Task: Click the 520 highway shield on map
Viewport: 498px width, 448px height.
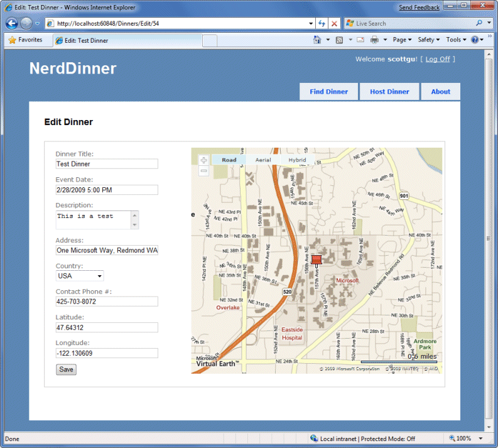Action: point(287,292)
